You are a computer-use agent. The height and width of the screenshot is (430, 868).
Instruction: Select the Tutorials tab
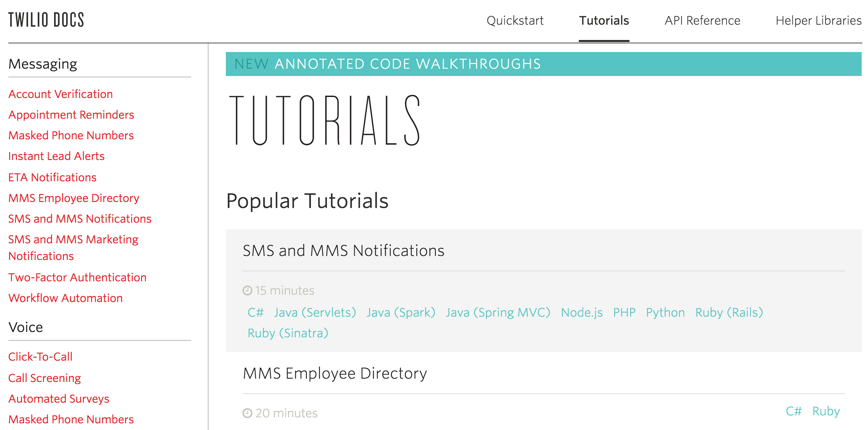tap(604, 21)
